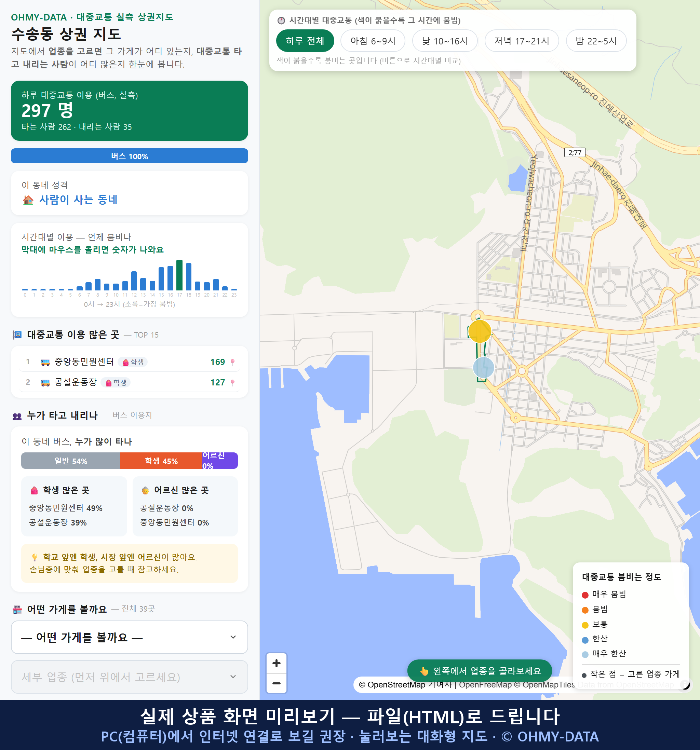Click the 일반 54% rider segment

tap(71, 461)
